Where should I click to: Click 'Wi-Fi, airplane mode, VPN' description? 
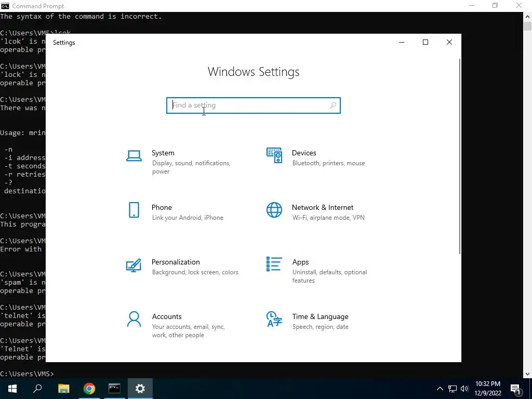click(x=328, y=218)
